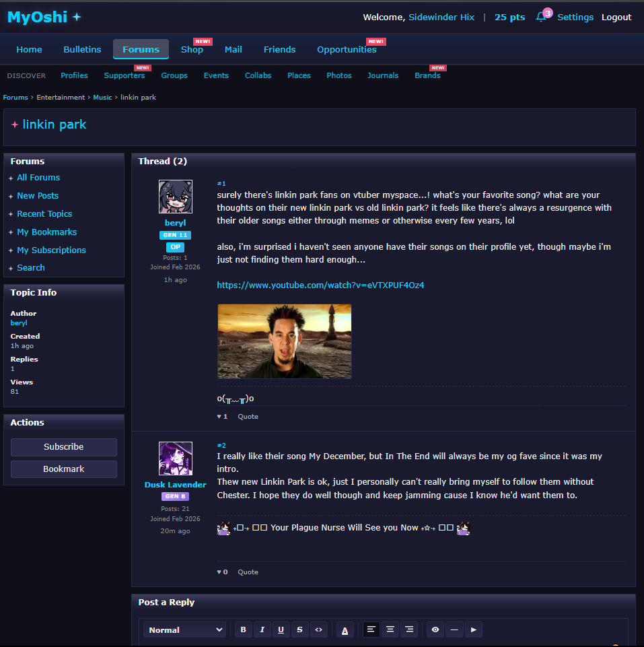Center-align text in reply editor
Viewport: 644px width, 647px height.
pyautogui.click(x=390, y=629)
